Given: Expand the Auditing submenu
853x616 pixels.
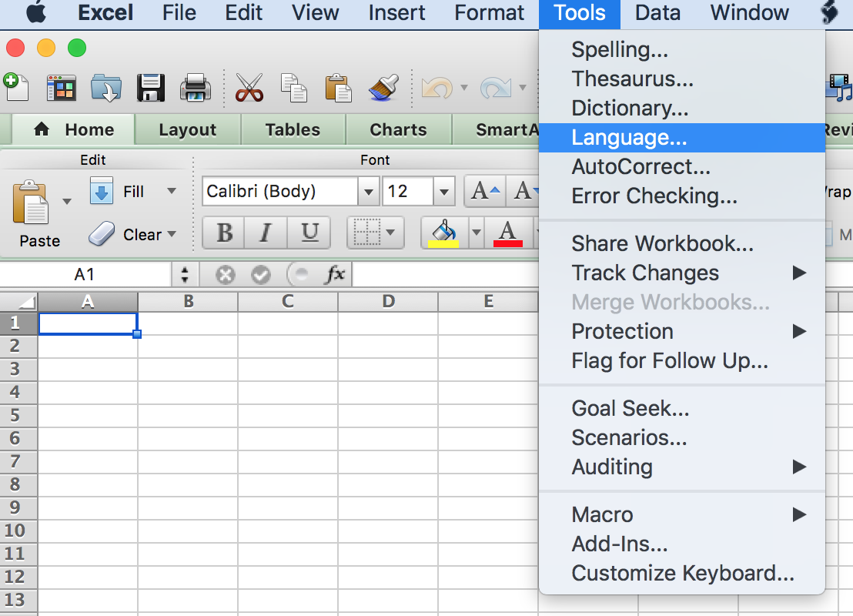Looking at the screenshot, I should 681,467.
